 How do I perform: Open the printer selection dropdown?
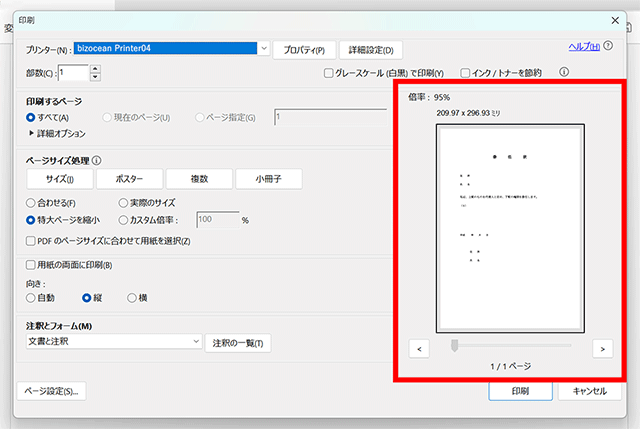click(x=264, y=48)
